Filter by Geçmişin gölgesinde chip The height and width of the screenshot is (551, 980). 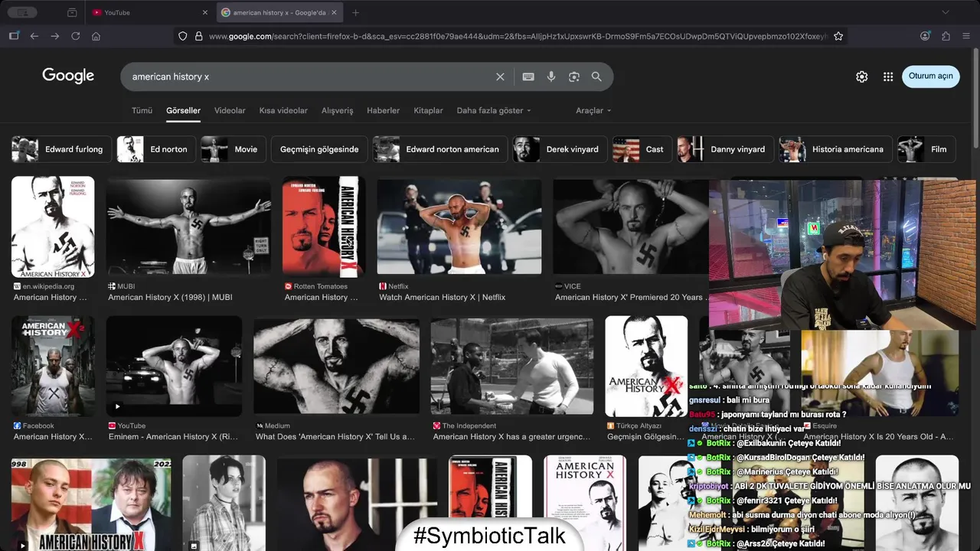319,149
